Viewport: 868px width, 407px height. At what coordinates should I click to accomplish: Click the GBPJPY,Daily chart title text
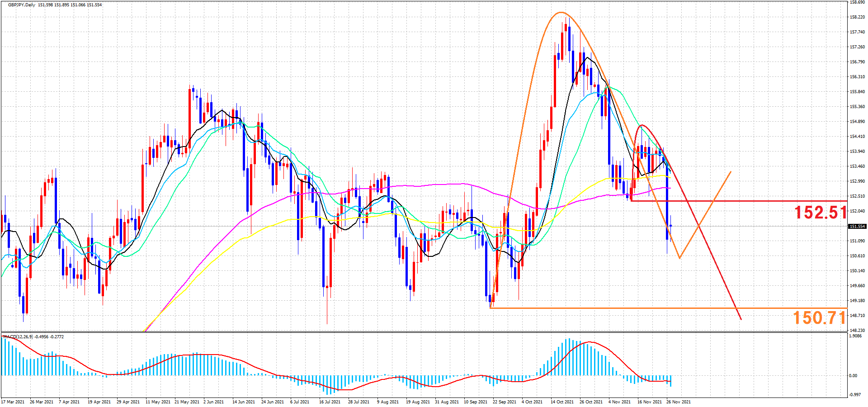22,5
